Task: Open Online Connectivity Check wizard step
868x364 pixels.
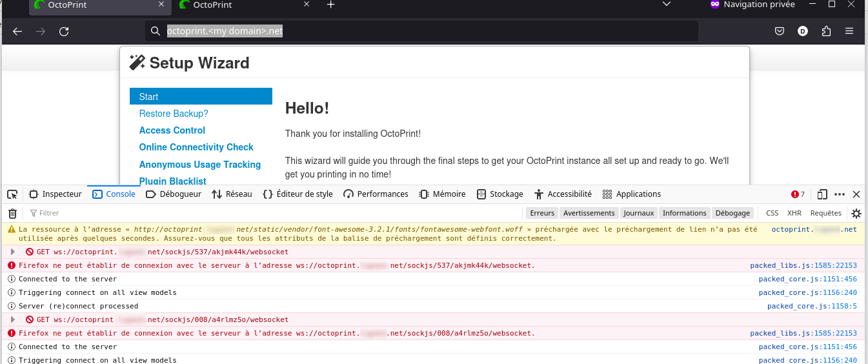Action: coord(196,147)
